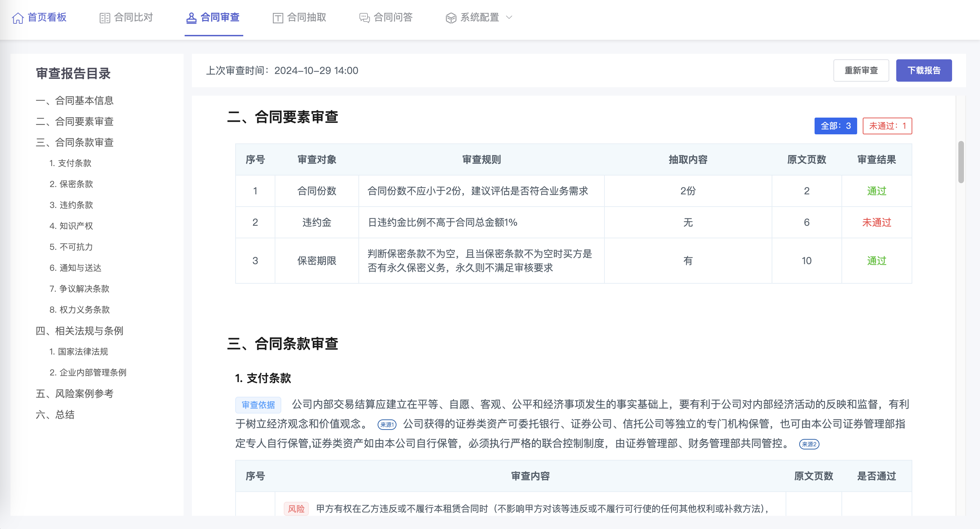Go to 3. 违约条款 in the directory
The height and width of the screenshot is (529, 980).
71,205
